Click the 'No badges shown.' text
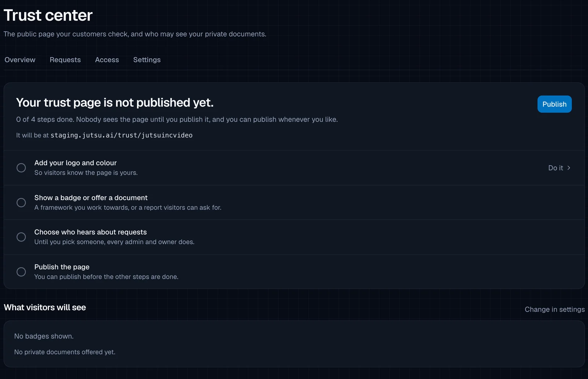 point(44,336)
